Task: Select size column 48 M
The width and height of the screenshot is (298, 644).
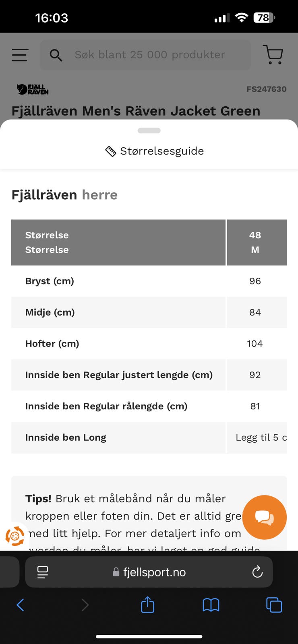Action: point(255,242)
